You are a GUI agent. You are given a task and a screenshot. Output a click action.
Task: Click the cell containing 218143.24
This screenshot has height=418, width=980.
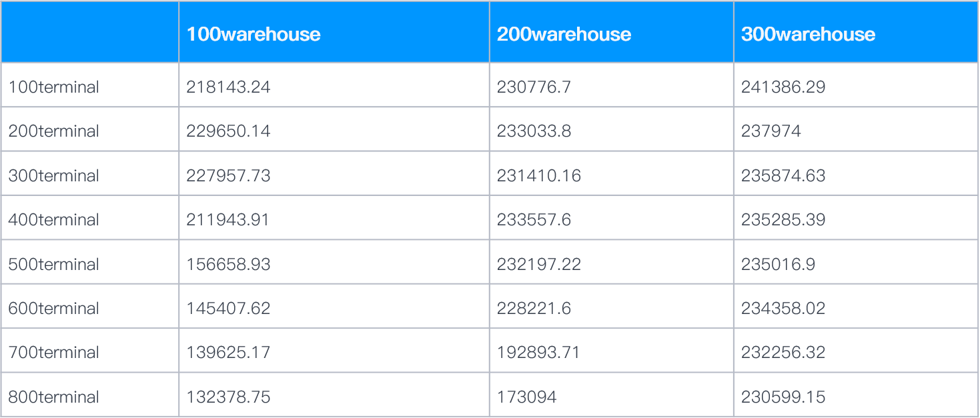pyautogui.click(x=334, y=87)
